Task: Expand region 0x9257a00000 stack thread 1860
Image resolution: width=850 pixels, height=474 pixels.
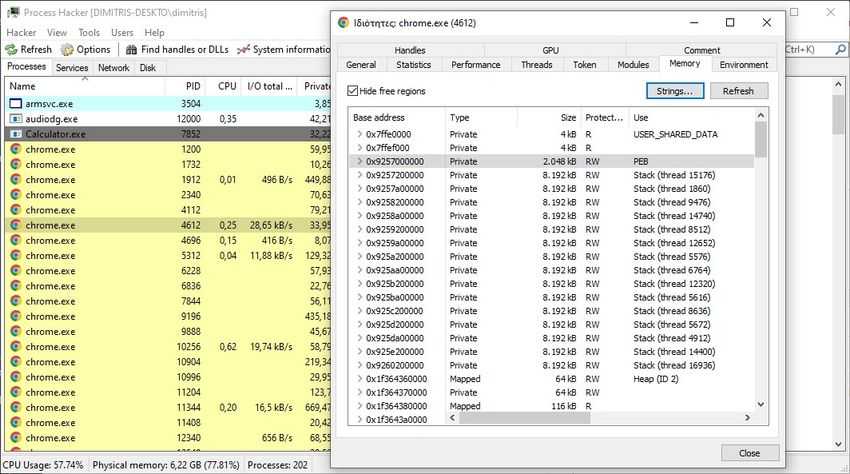Action: (359, 188)
